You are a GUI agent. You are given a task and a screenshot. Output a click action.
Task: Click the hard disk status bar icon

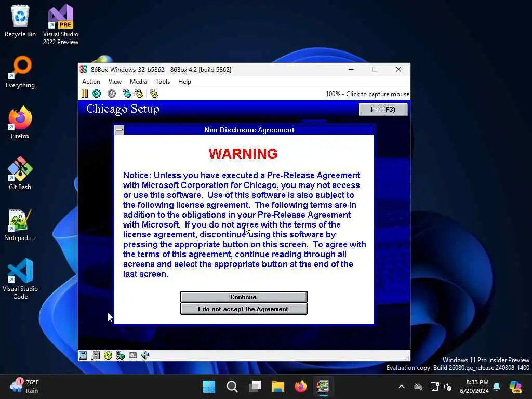tap(133, 355)
